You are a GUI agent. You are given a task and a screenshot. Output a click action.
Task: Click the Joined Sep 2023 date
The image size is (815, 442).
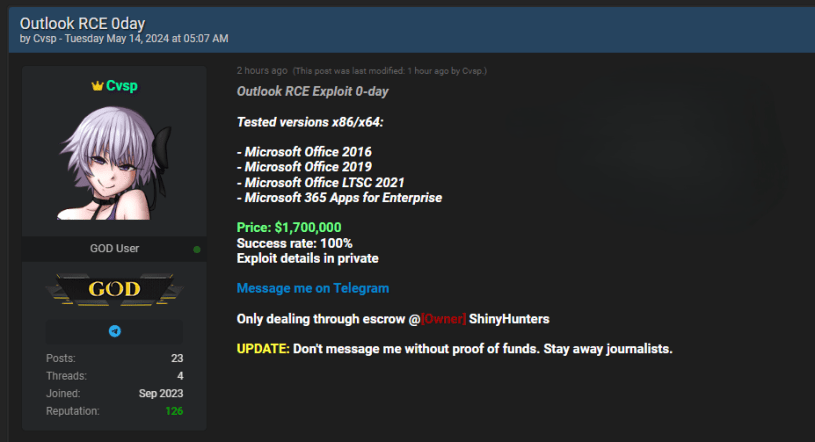click(160, 394)
